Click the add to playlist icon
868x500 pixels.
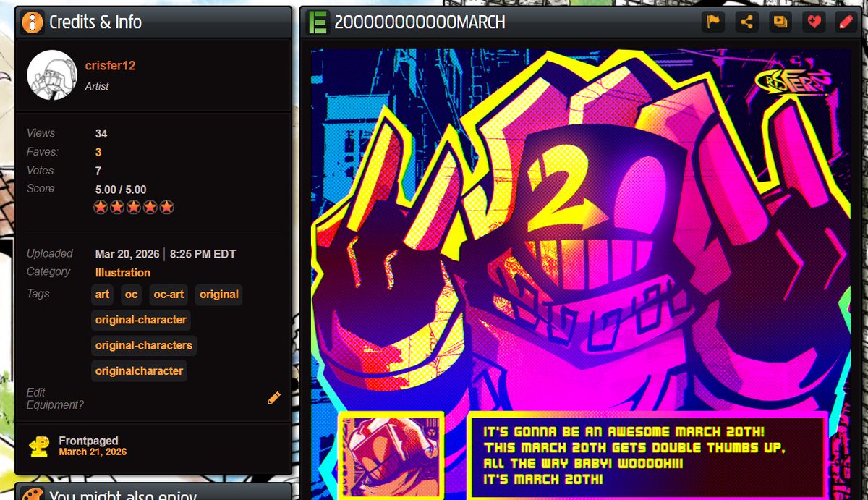pyautogui.click(x=780, y=22)
